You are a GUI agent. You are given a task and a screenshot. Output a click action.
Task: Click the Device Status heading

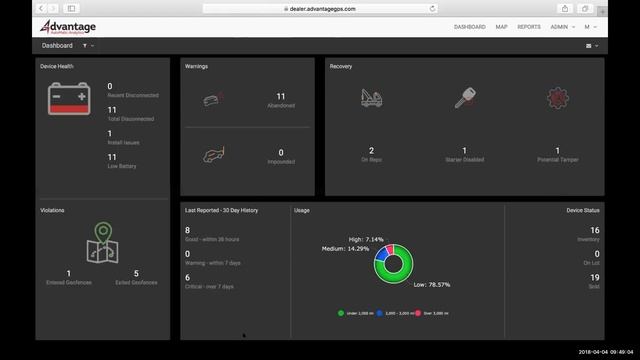coord(583,210)
